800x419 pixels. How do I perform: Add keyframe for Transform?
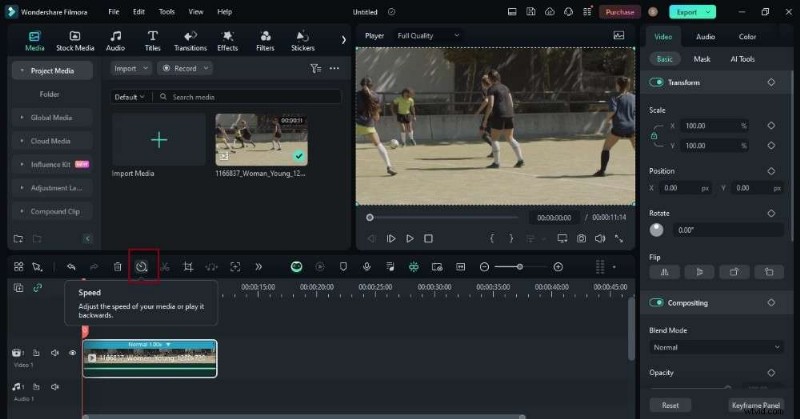click(771, 82)
